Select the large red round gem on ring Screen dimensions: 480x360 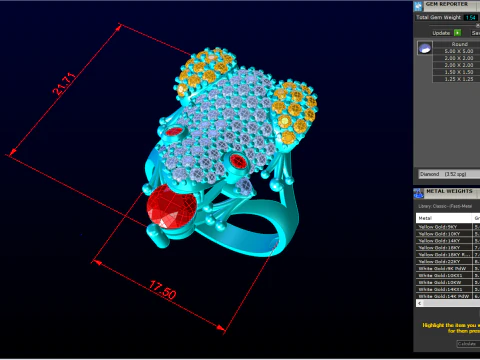pyautogui.click(x=172, y=207)
